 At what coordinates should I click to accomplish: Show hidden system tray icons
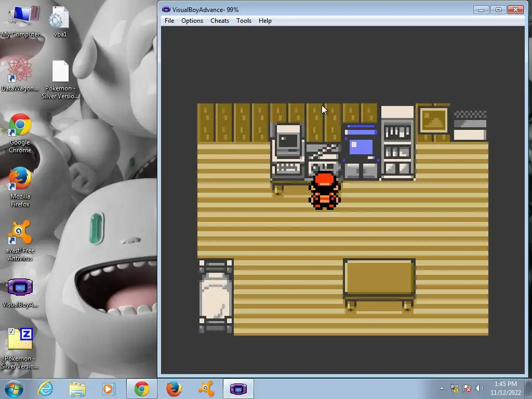pos(442,389)
